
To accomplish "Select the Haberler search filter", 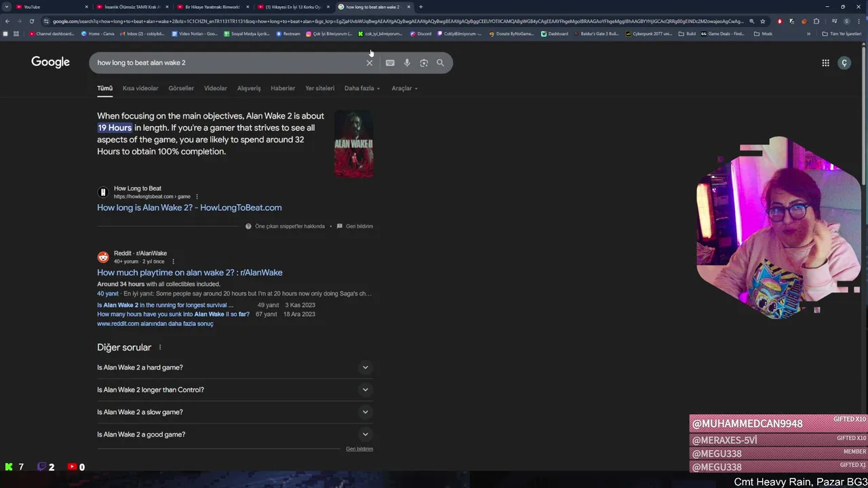I will pos(283,88).
